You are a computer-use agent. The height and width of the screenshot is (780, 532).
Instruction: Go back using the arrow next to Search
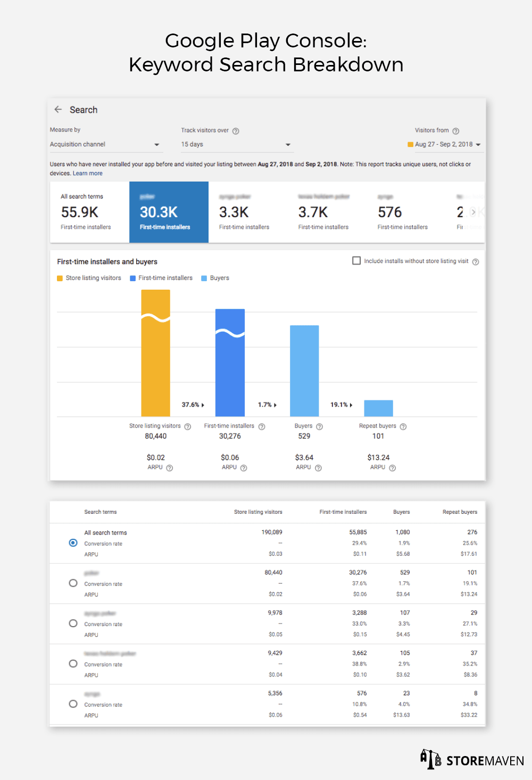(58, 109)
